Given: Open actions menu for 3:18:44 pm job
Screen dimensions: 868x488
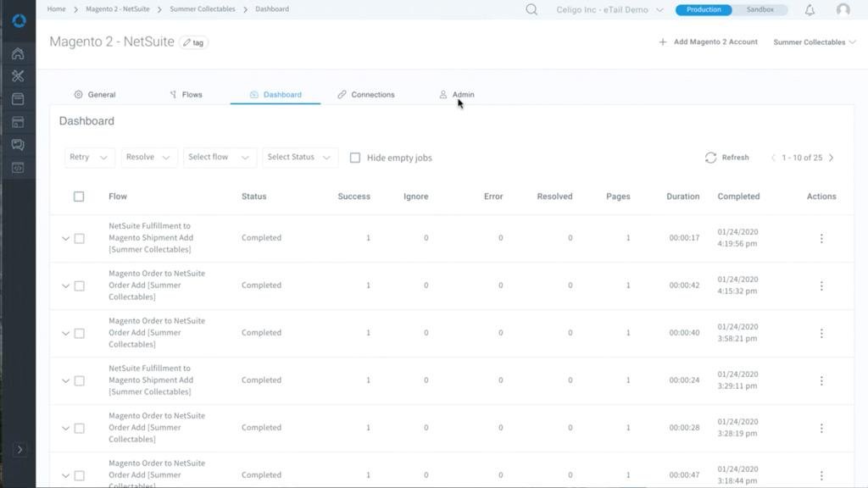Looking at the screenshot, I should coord(821,475).
